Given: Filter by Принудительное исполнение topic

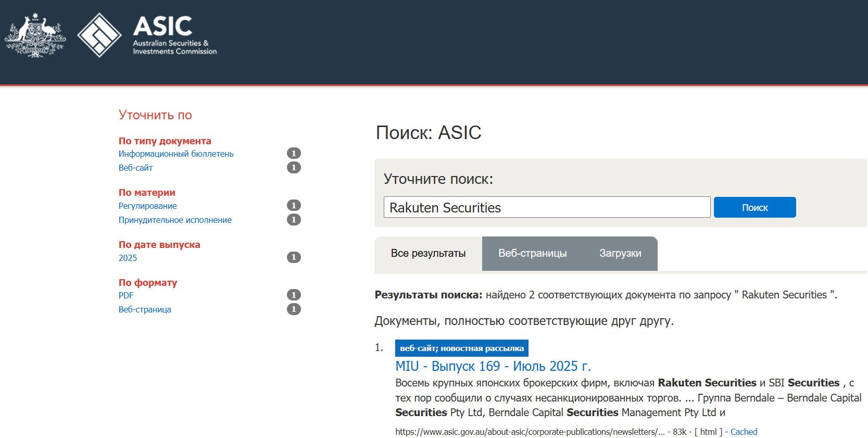Looking at the screenshot, I should click(175, 220).
